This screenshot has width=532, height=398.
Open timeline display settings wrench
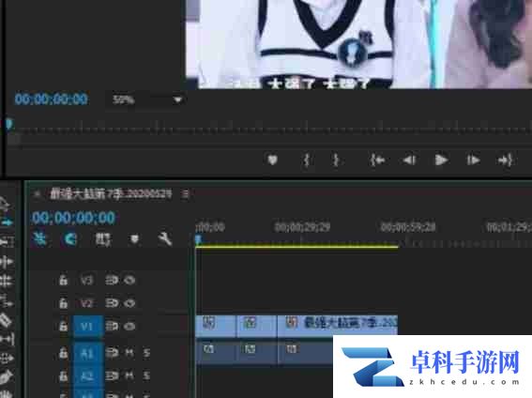point(165,239)
